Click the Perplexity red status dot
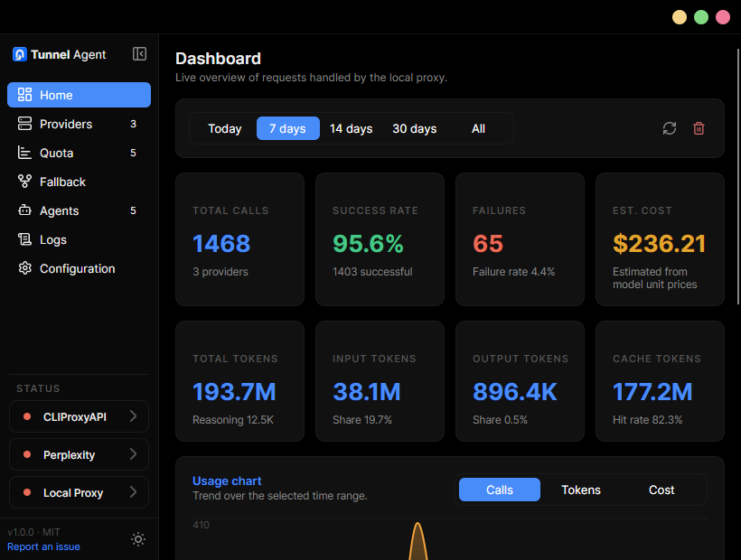The width and height of the screenshot is (741, 560). pos(27,454)
